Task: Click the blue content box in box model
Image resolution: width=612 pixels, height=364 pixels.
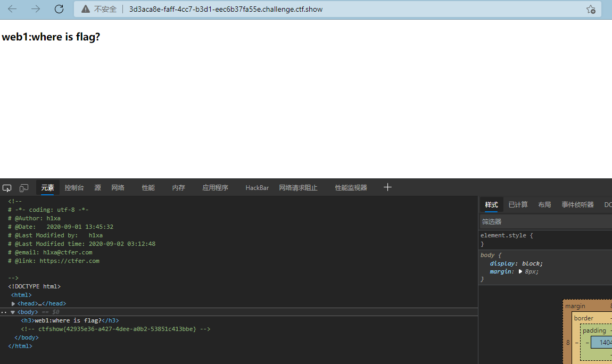Action: tap(602, 342)
